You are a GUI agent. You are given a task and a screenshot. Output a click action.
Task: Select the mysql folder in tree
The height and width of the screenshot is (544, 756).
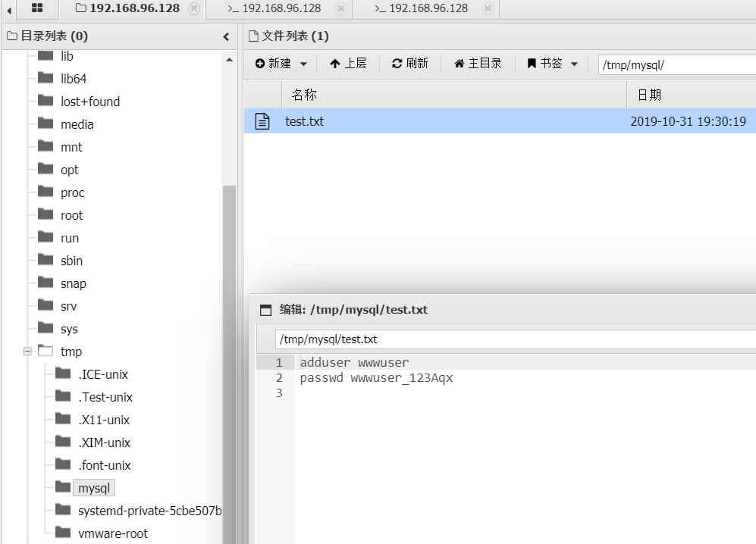pyautogui.click(x=94, y=488)
